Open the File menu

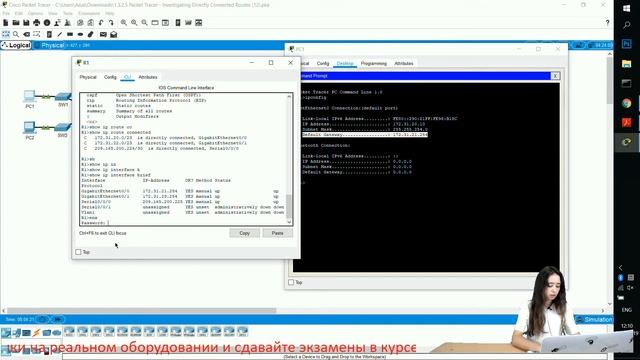pos(6,13)
